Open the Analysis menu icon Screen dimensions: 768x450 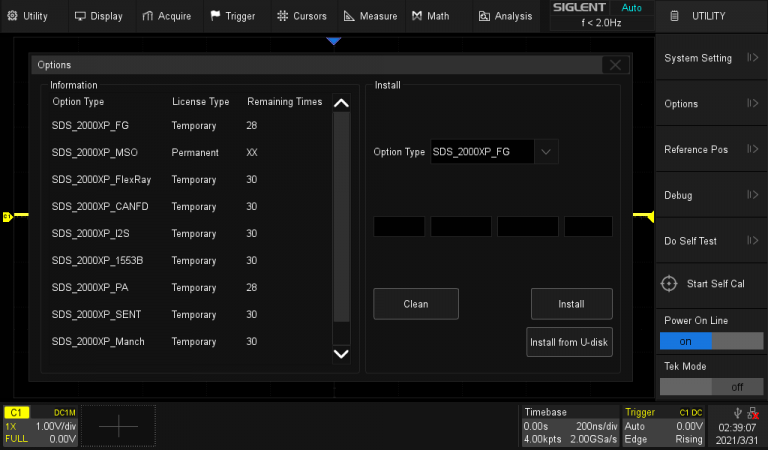click(x=484, y=16)
